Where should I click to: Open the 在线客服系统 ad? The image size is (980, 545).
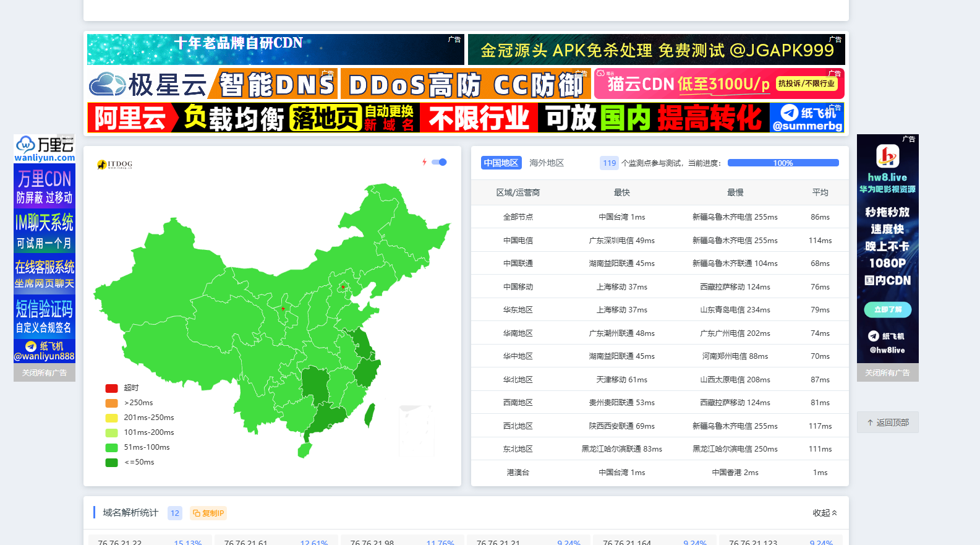pyautogui.click(x=45, y=275)
